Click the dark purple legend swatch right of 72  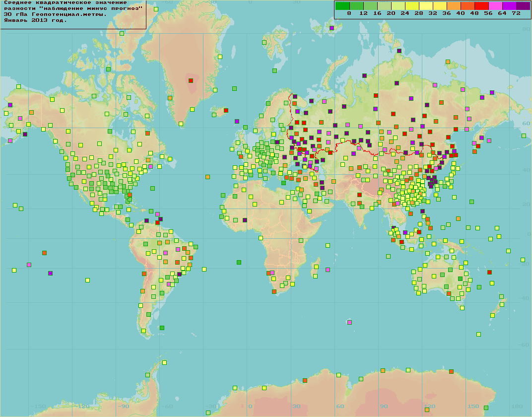click(523, 6)
